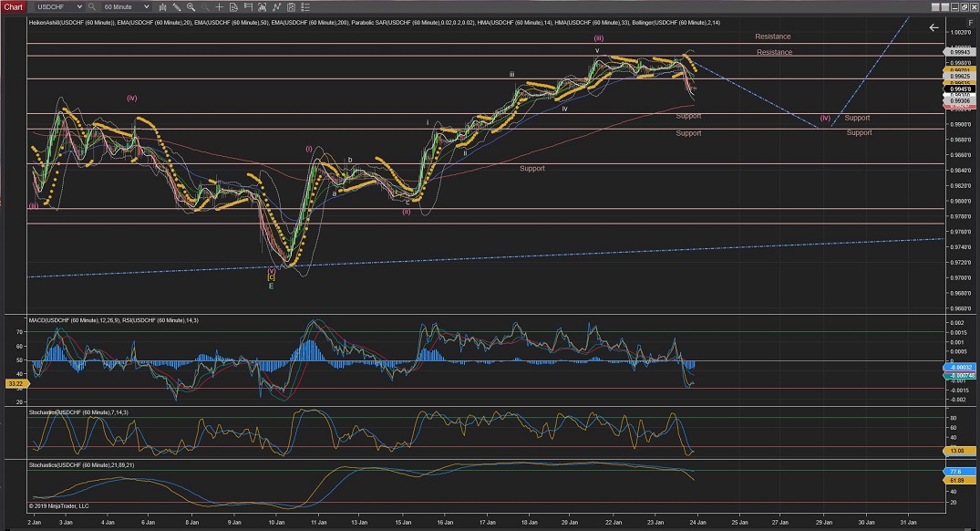Click the projected (iv) wave label
Screen dimensions: 980x531
point(825,118)
